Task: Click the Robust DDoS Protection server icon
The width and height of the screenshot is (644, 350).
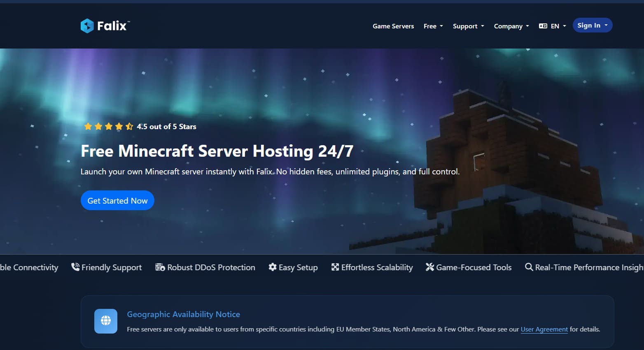Action: [160, 267]
